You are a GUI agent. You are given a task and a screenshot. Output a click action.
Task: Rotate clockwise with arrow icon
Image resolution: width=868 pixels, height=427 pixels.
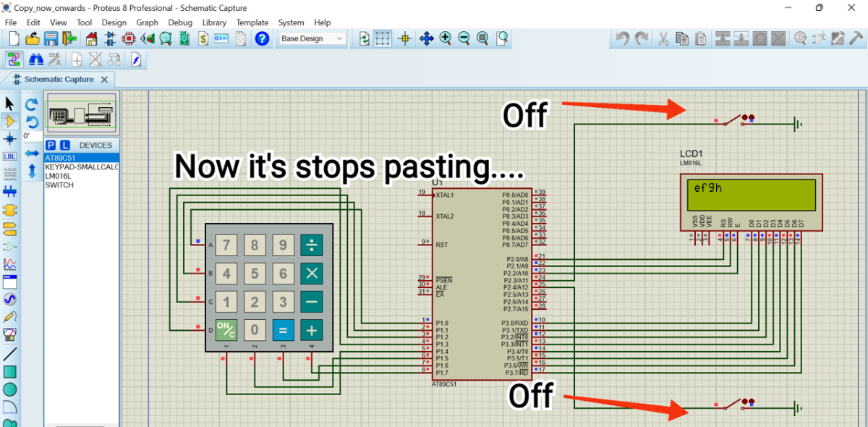click(31, 105)
